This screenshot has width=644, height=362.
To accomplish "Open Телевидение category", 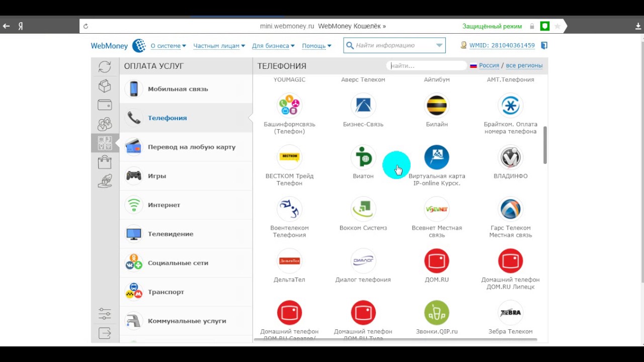I will [x=186, y=234].
